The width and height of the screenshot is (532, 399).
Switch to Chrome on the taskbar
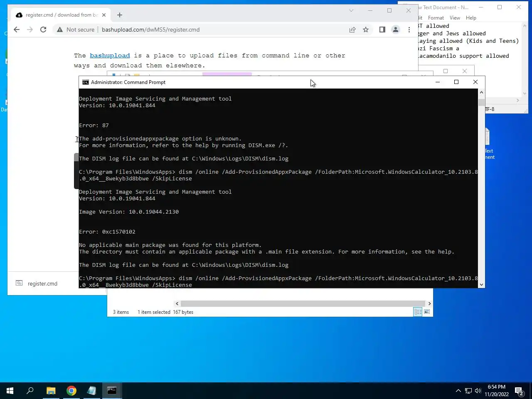(x=71, y=391)
